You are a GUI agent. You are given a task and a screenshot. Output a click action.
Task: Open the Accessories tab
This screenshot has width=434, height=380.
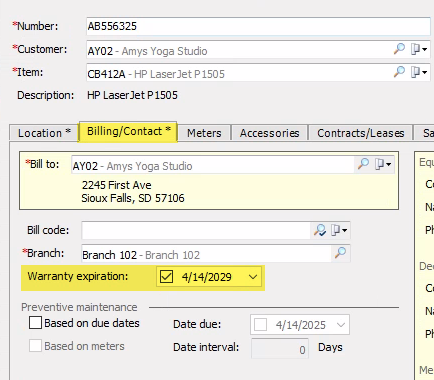(x=269, y=133)
